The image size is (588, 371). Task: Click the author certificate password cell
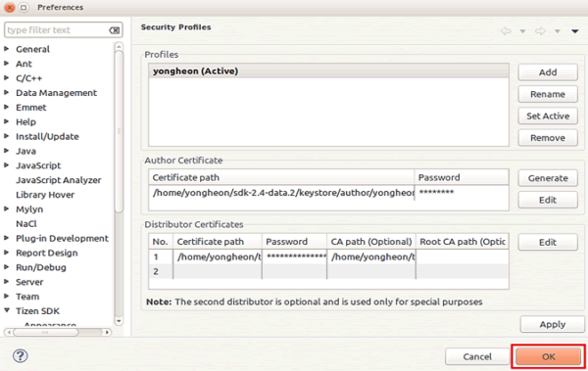click(462, 193)
